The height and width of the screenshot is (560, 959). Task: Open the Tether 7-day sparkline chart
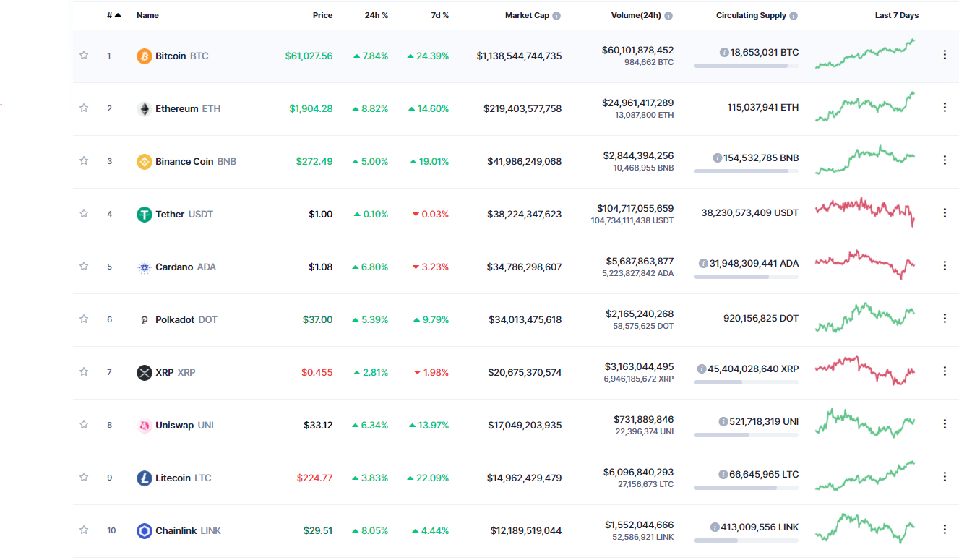tap(865, 212)
